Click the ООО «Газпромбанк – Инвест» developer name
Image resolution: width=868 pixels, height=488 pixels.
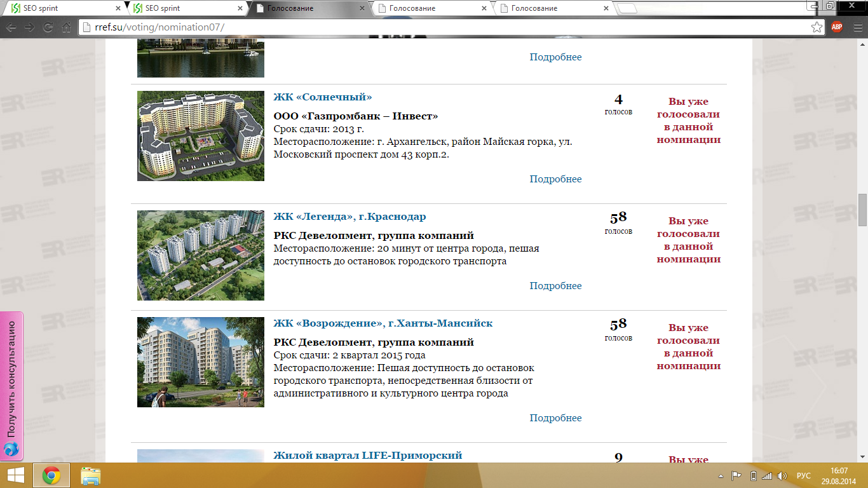(356, 116)
